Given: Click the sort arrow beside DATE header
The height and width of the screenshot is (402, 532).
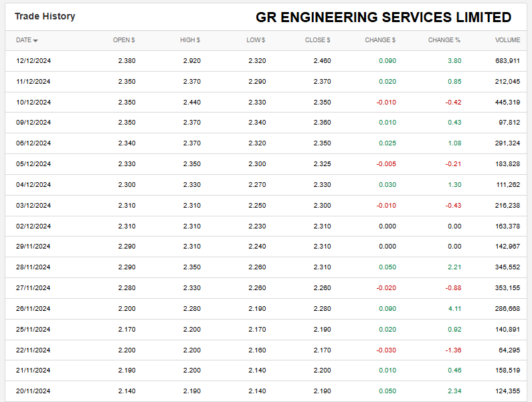Looking at the screenshot, I should 35,41.
